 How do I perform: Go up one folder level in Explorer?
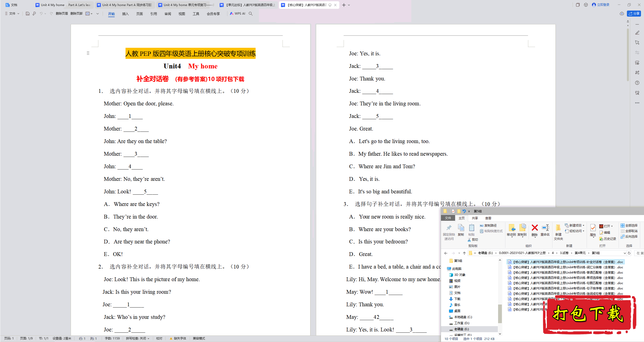coord(464,253)
